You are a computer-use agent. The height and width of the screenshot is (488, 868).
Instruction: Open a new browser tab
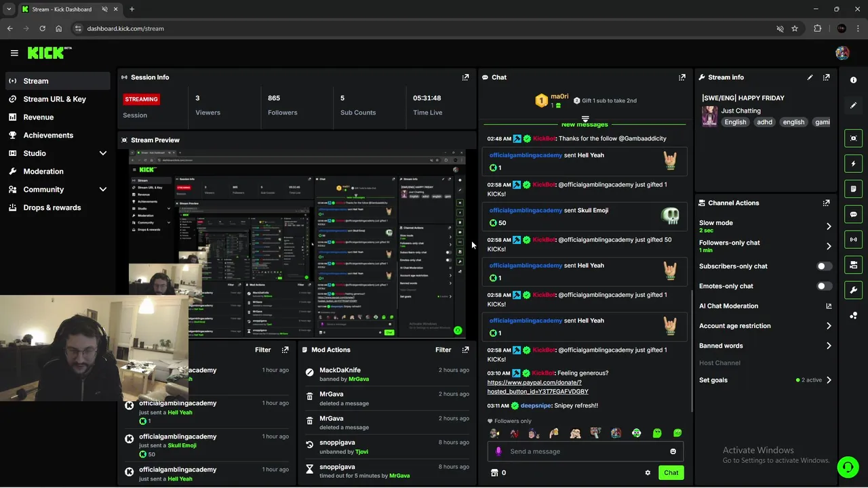point(132,9)
